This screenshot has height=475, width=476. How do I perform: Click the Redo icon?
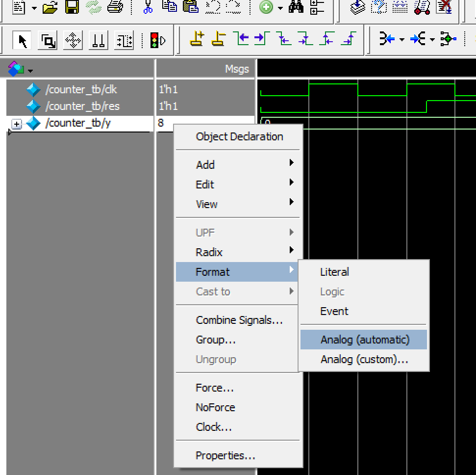coord(233,7)
